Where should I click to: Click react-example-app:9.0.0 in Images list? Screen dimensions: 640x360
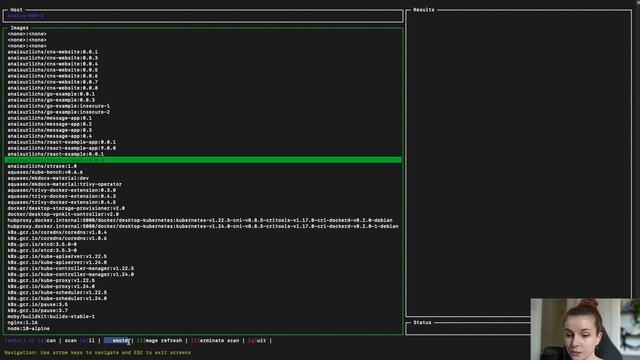62,148
